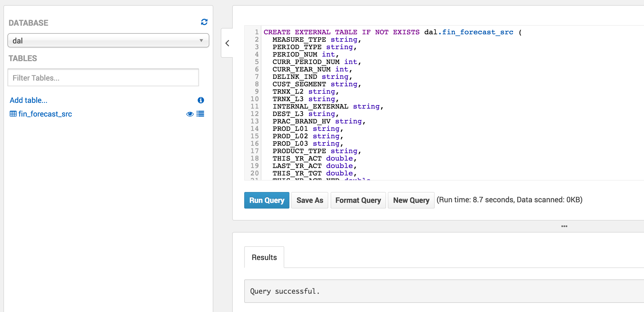The width and height of the screenshot is (644, 312).
Task: Click the Save As button
Action: click(310, 200)
